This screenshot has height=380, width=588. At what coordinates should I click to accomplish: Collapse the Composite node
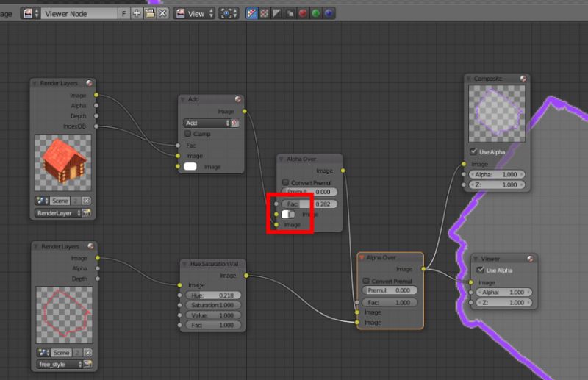(469, 79)
